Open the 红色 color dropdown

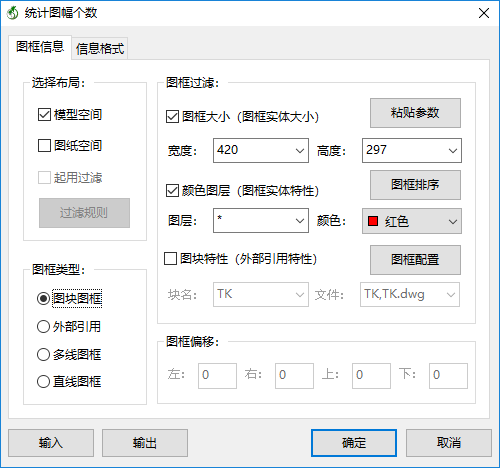[412, 221]
